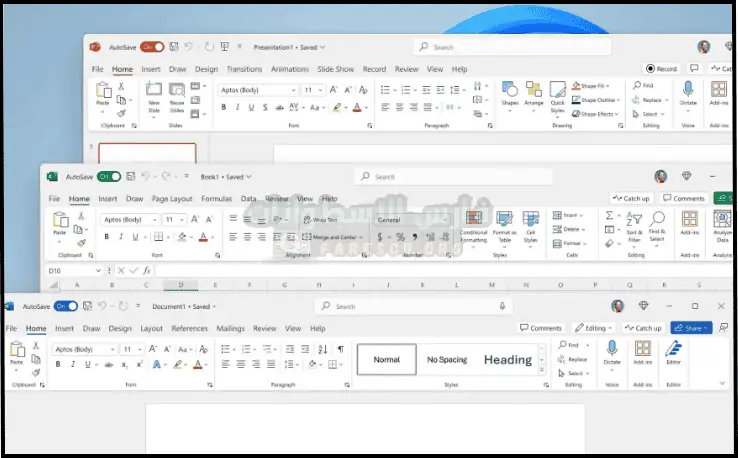Viewport: 738px width, 458px height.
Task: Click the Shapes icon in PowerPoint
Action: click(510, 92)
